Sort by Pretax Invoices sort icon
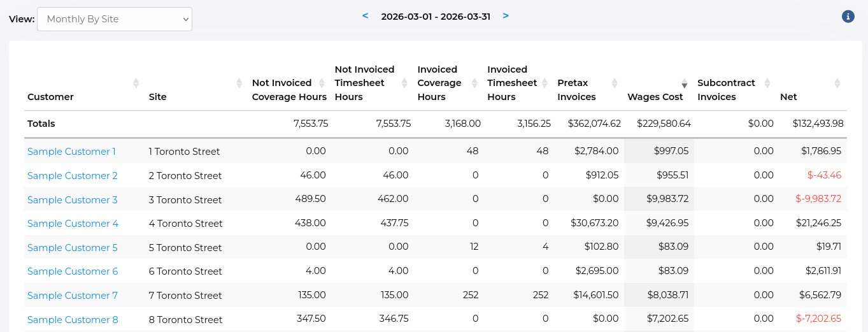868x332 pixels. [615, 83]
